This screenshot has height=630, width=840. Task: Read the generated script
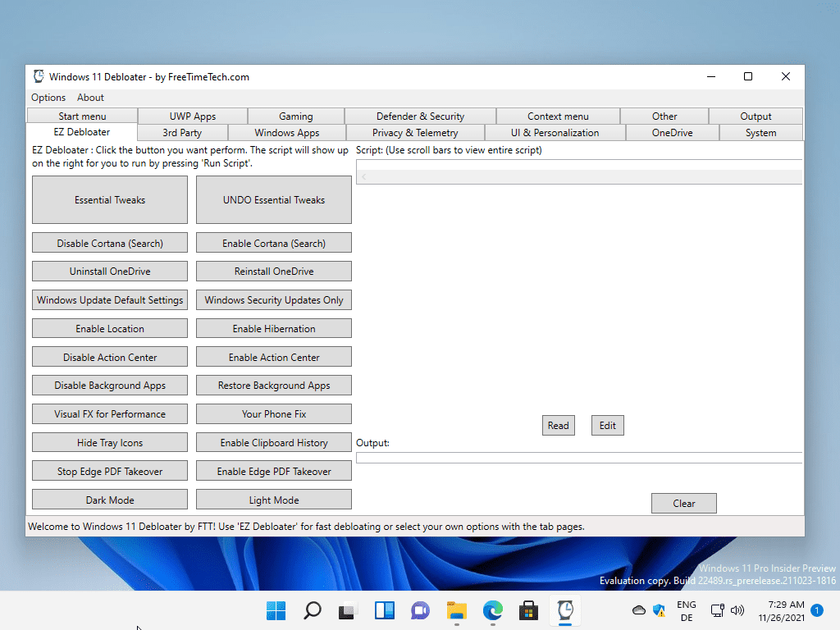coord(558,425)
